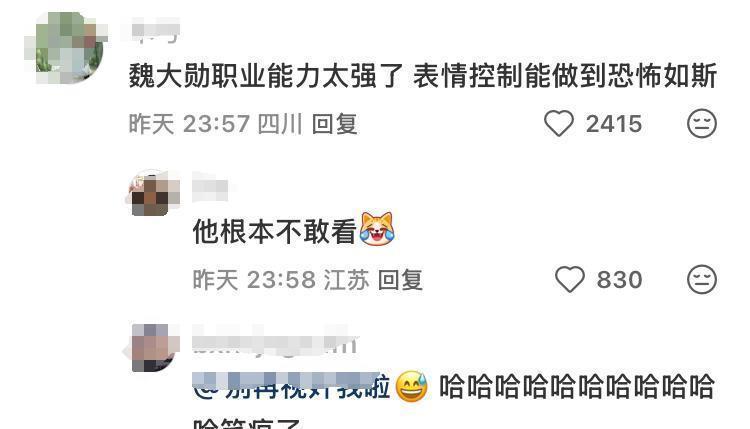The image size is (750, 429).
Task: Open the top commenter's username
Action: click(155, 29)
